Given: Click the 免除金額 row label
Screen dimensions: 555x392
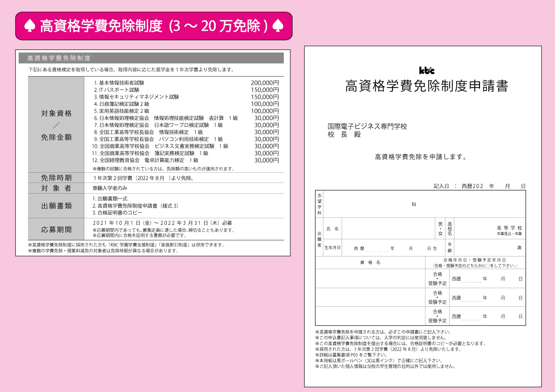Looking at the screenshot, I should (56, 137).
